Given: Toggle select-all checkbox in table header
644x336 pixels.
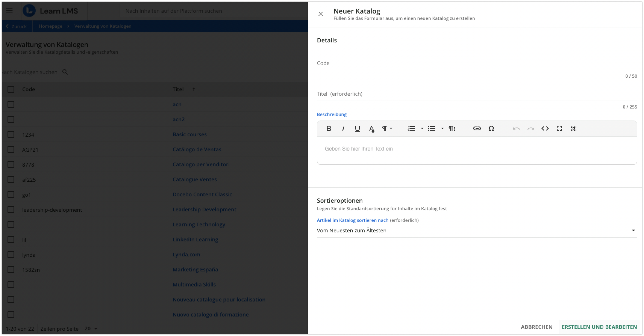Looking at the screenshot, I should [11, 89].
